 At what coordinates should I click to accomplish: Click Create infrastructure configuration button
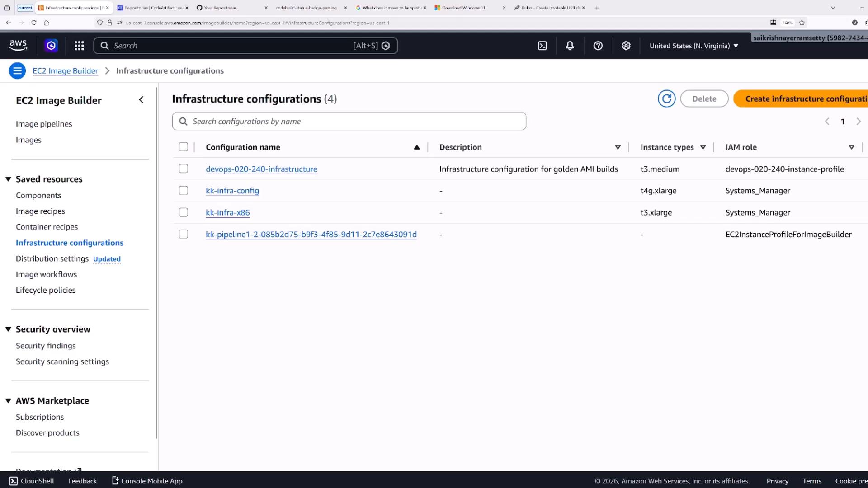(x=801, y=99)
